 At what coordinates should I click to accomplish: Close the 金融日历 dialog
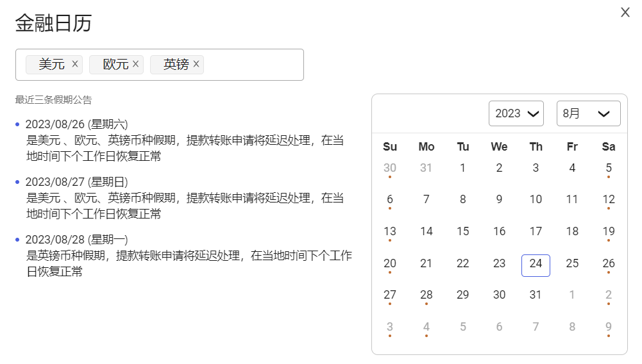point(625,12)
